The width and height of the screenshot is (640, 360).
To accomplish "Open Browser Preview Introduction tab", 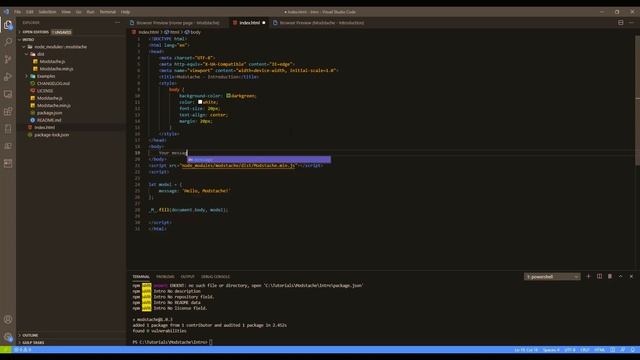I will [319, 23].
